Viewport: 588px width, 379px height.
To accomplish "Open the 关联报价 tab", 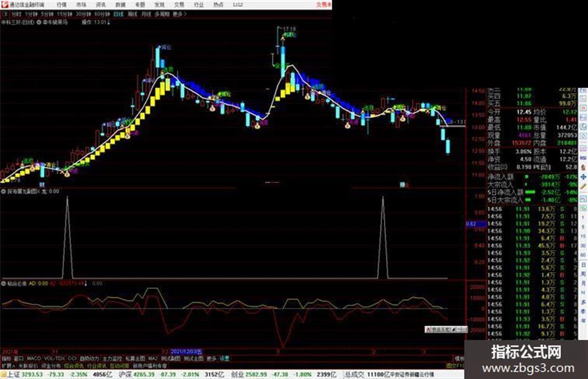I will [x=28, y=365].
